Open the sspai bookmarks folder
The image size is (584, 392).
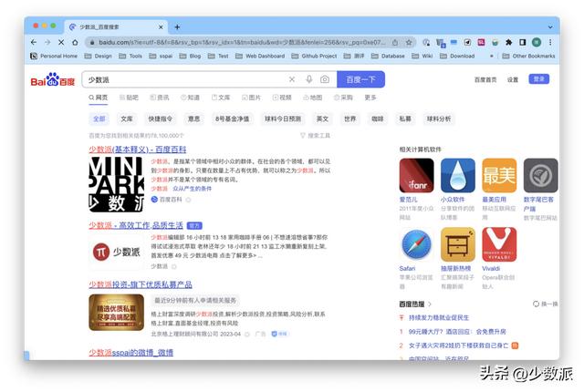pos(161,56)
